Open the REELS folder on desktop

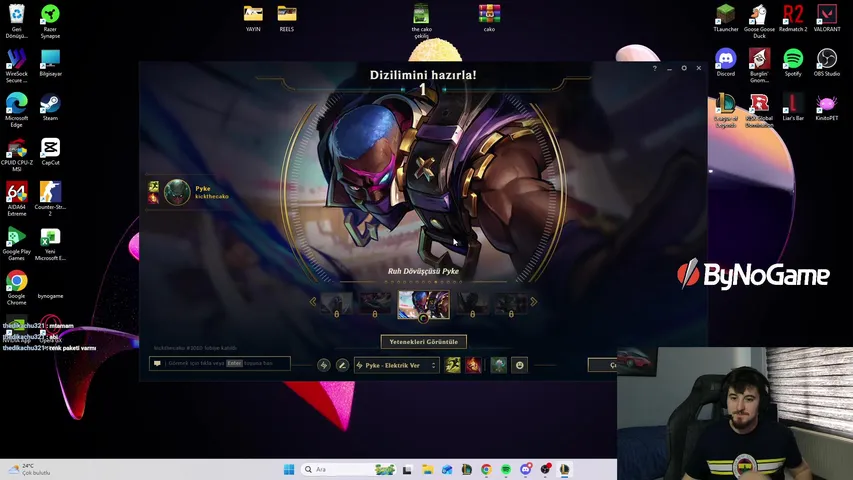pos(287,19)
